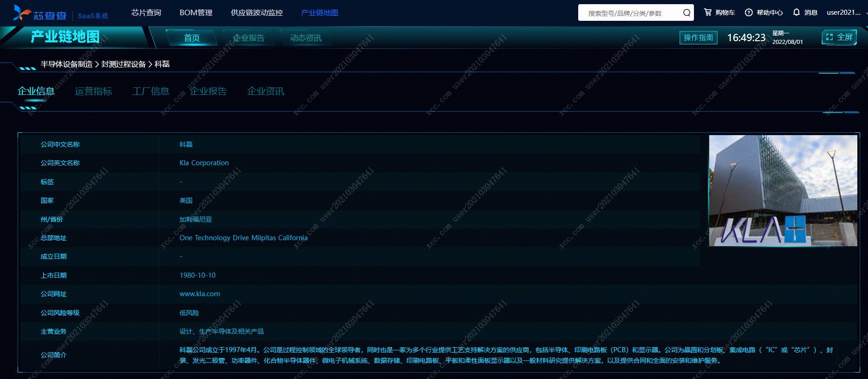Image resolution: width=868 pixels, height=379 pixels.
Task: Click 操作指南 button
Action: pyautogui.click(x=699, y=37)
